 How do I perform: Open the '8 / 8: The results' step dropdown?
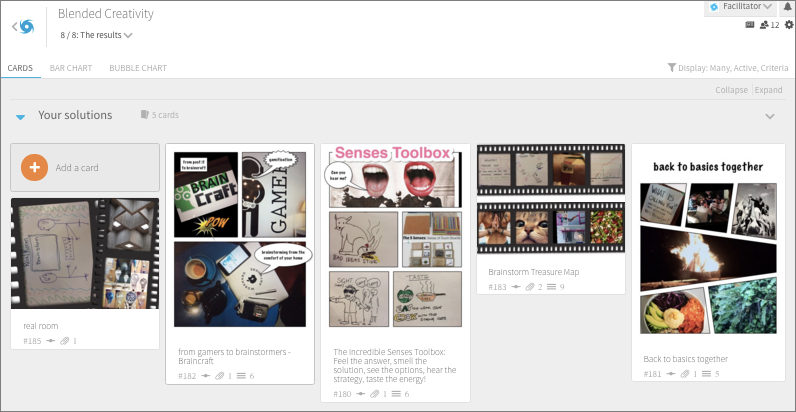(96, 35)
